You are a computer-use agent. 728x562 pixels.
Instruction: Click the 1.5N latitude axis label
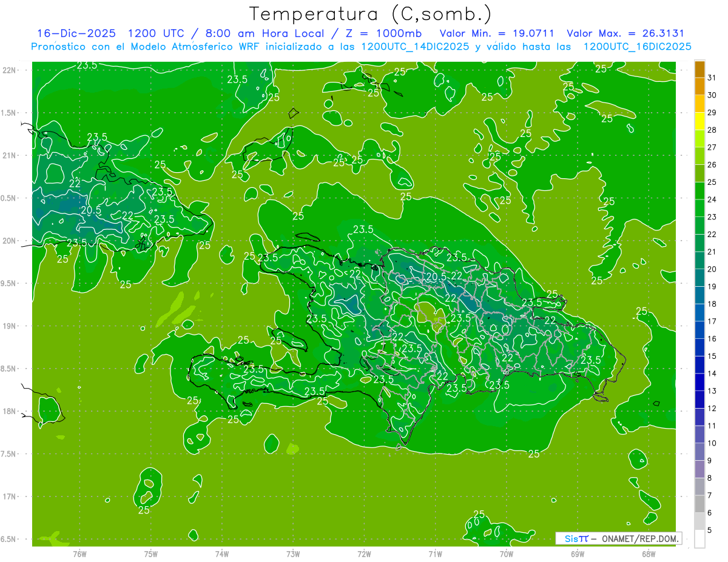pos(9,113)
